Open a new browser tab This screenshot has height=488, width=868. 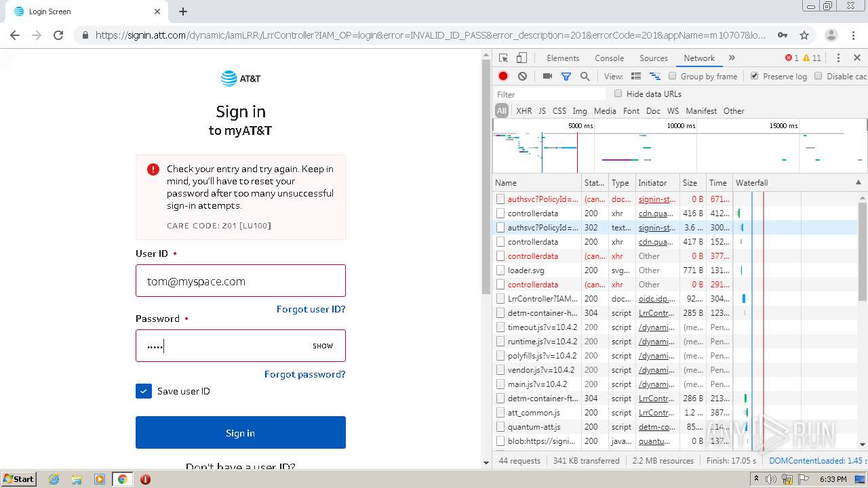pos(183,12)
